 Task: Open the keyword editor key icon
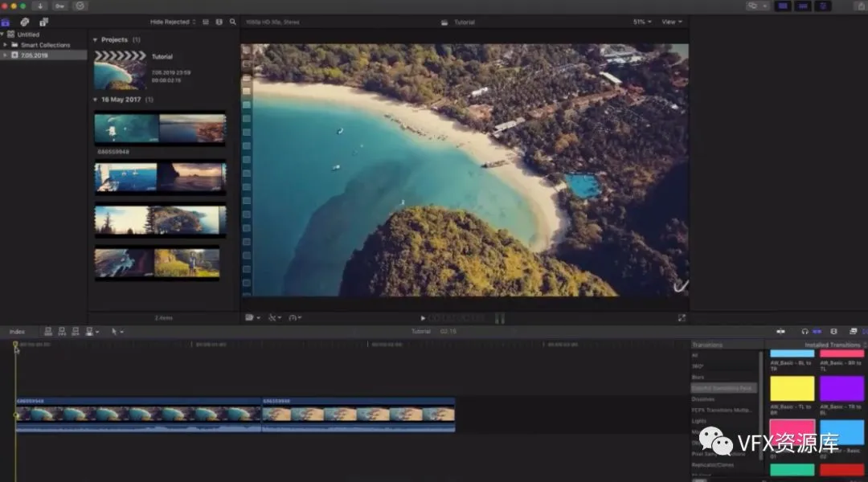point(59,6)
